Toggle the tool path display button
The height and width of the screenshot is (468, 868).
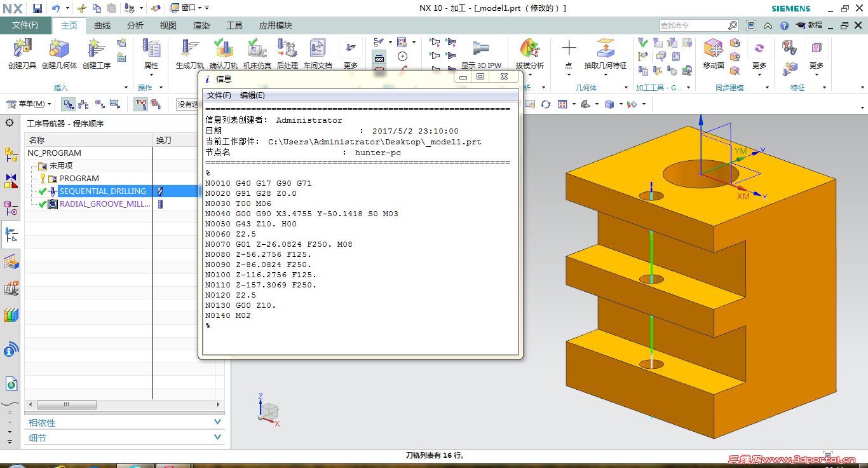click(140, 104)
